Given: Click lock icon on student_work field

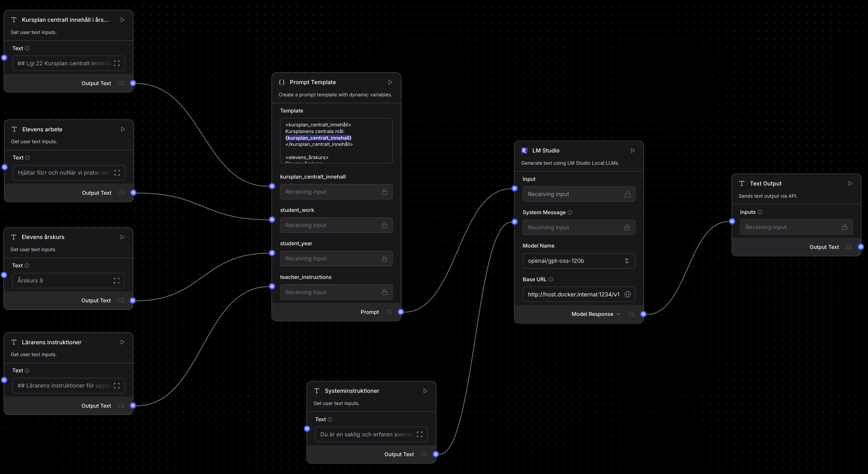Looking at the screenshot, I should (x=384, y=225).
